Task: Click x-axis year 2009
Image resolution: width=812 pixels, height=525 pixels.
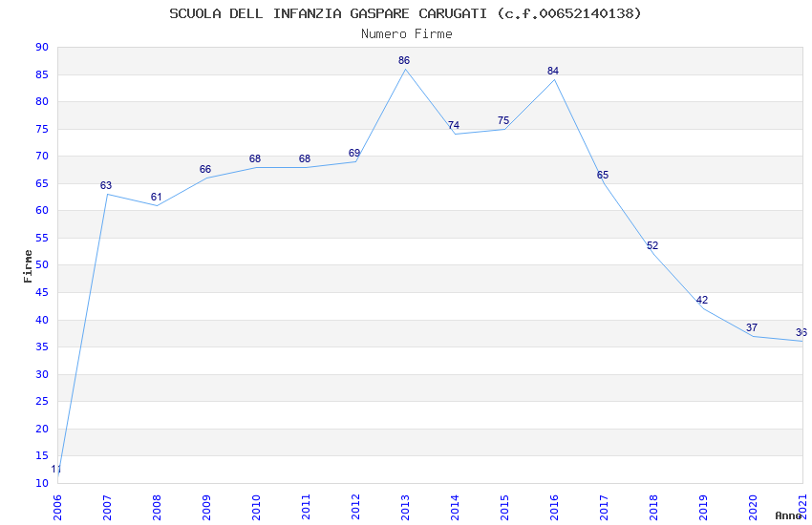Action: point(206,508)
